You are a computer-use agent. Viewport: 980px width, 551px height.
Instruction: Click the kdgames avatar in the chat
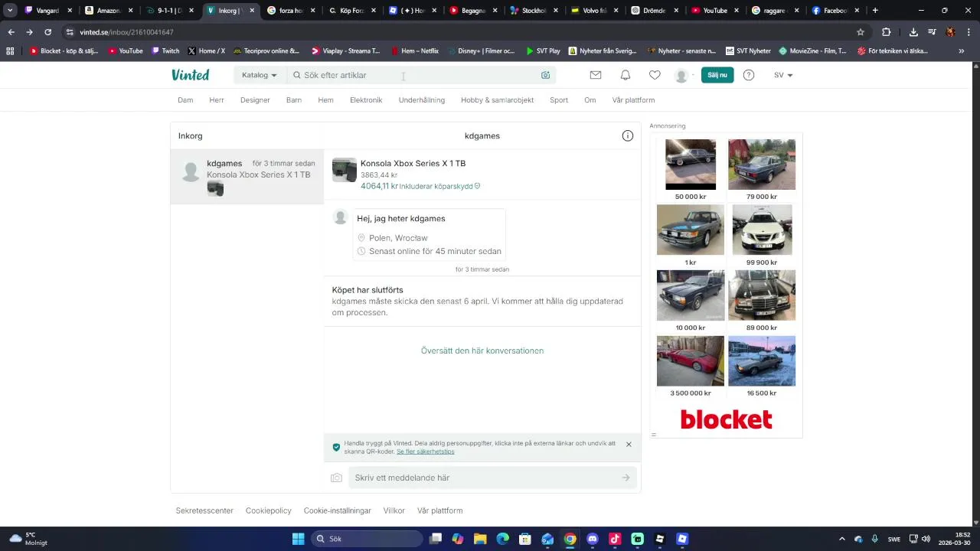[x=341, y=217]
